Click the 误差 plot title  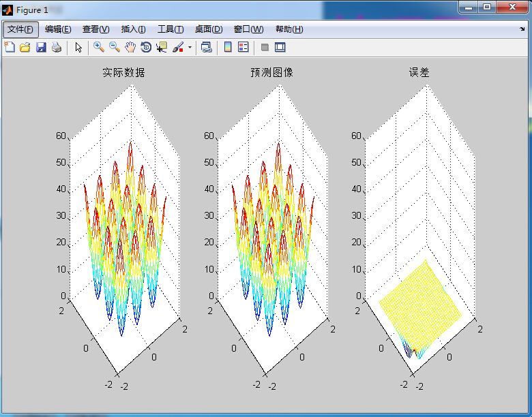click(x=419, y=72)
